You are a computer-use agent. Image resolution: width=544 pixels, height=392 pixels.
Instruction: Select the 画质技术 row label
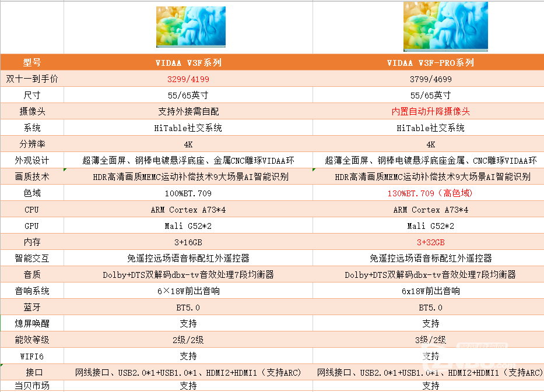(x=32, y=176)
